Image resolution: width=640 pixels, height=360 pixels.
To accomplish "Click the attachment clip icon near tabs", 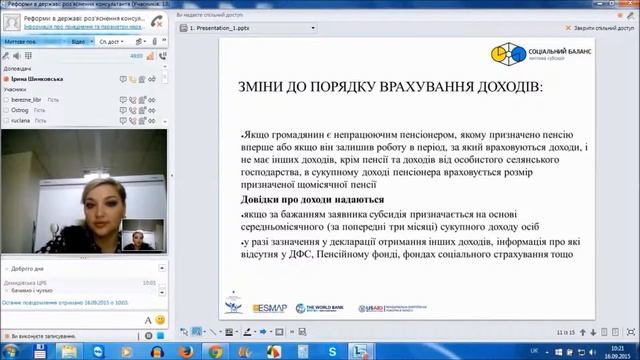I will coord(155,42).
